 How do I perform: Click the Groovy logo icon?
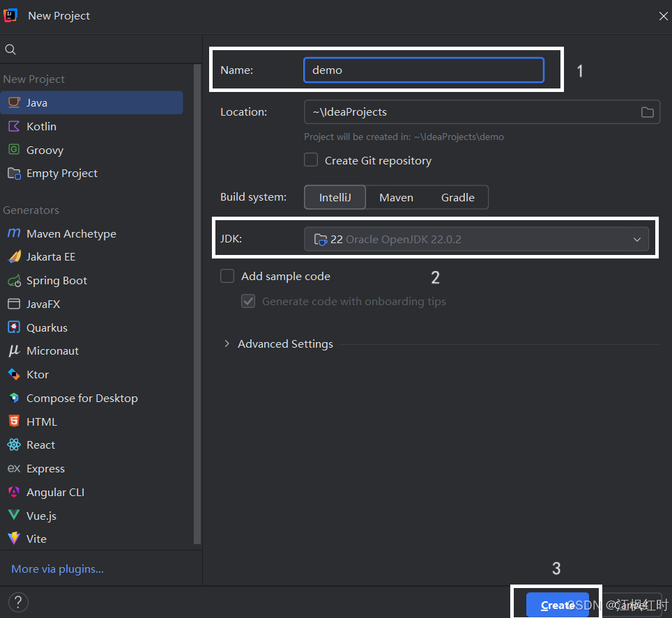[14, 150]
